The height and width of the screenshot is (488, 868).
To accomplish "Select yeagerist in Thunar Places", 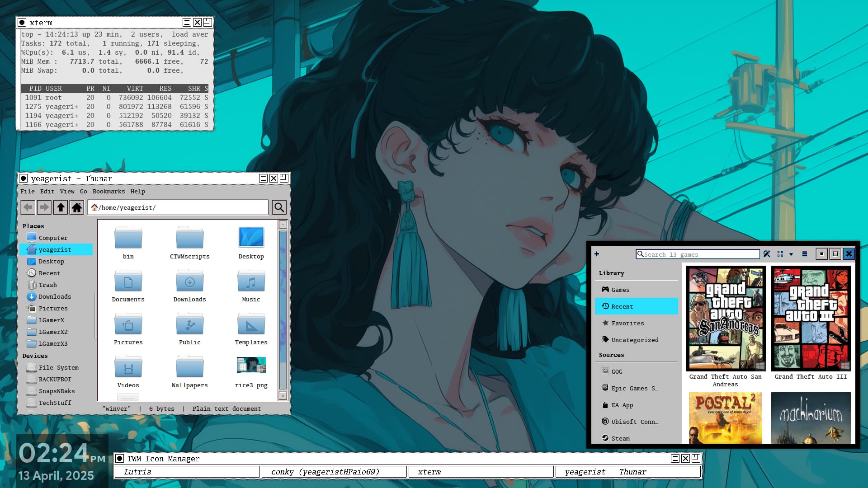I will click(57, 249).
